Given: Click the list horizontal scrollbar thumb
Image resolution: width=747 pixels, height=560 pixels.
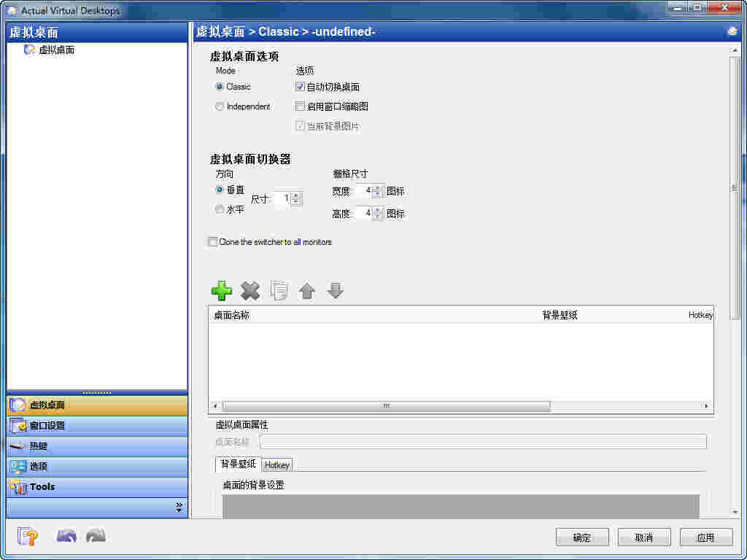Looking at the screenshot, I should (x=386, y=405).
